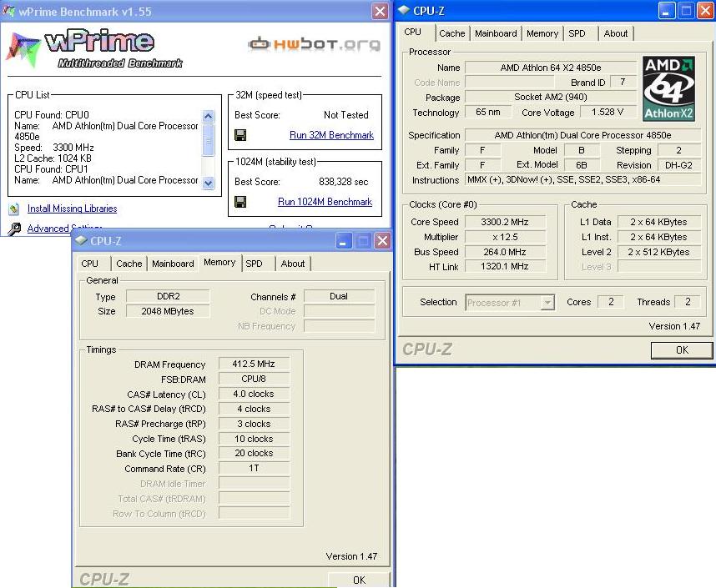Screen dimensions: 716x588
Task: Close the wPrime Benchmark window
Action: [380, 11]
